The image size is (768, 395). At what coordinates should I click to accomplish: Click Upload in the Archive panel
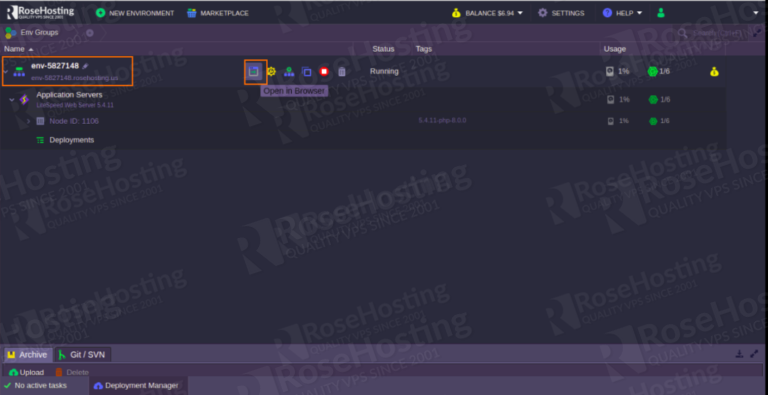point(26,372)
